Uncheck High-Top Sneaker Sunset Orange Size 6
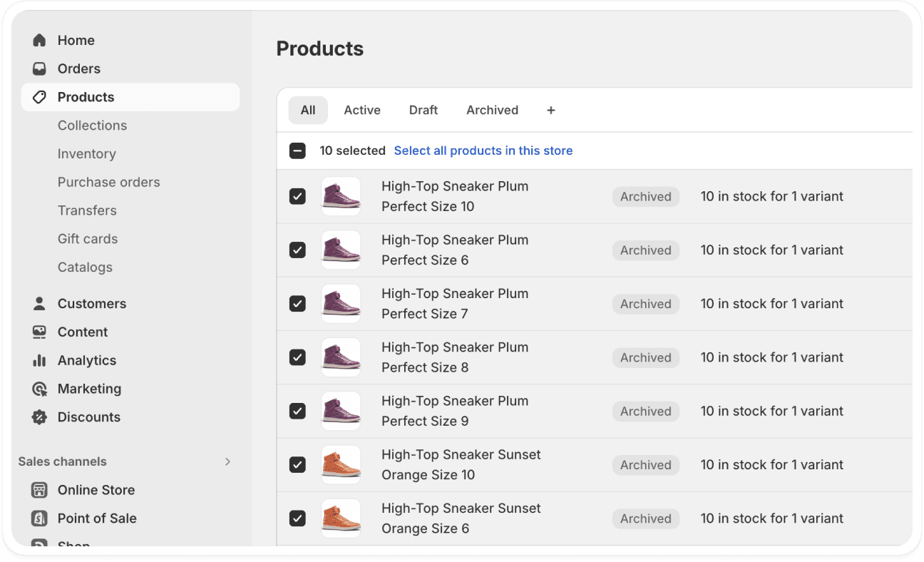The height and width of the screenshot is (562, 924). [297, 518]
